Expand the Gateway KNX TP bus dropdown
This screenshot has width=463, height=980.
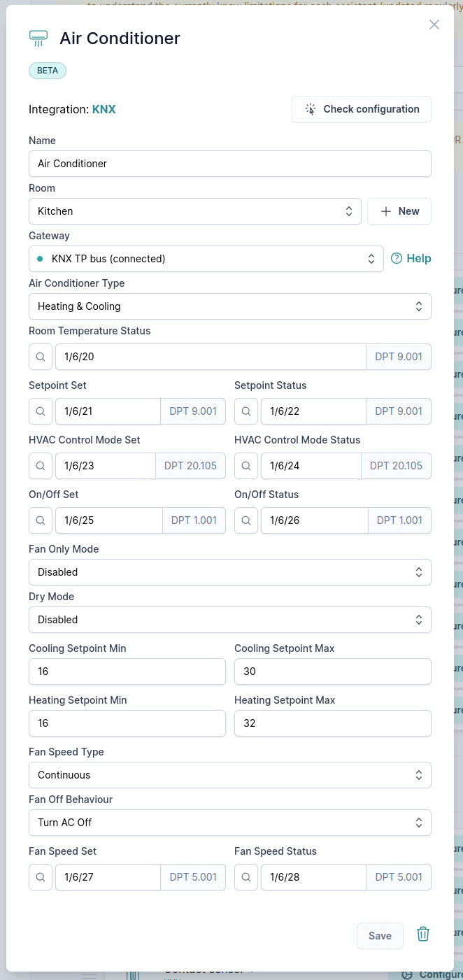click(x=206, y=259)
